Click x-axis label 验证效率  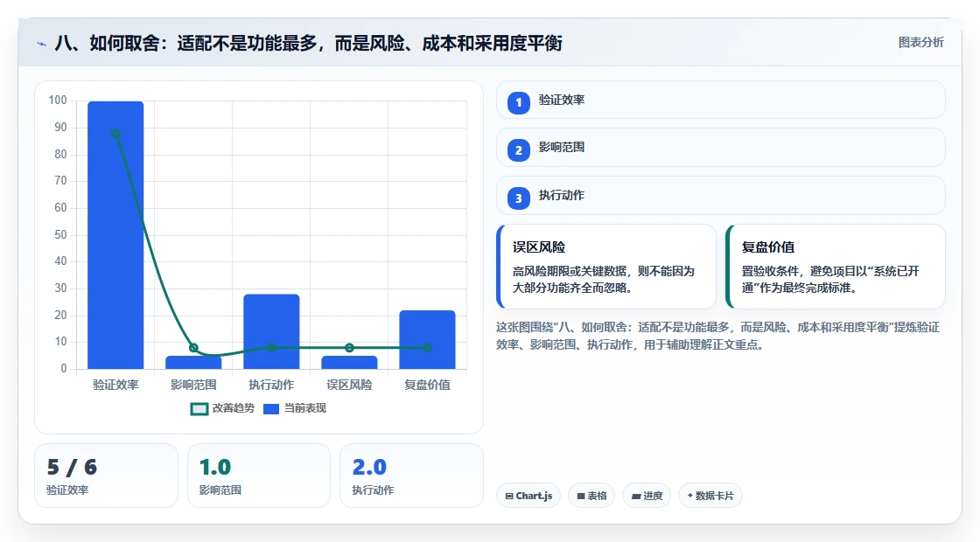point(115,386)
